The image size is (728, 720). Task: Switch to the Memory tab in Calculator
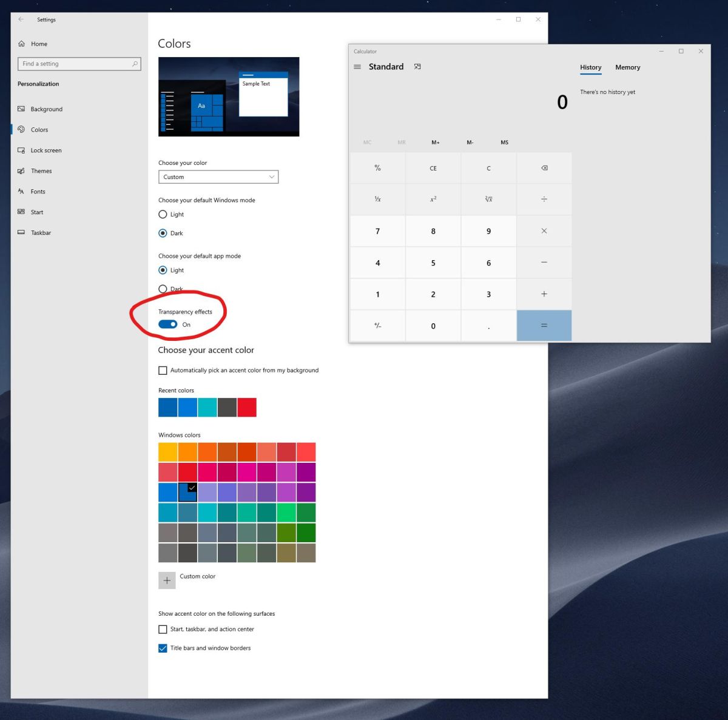pos(628,67)
